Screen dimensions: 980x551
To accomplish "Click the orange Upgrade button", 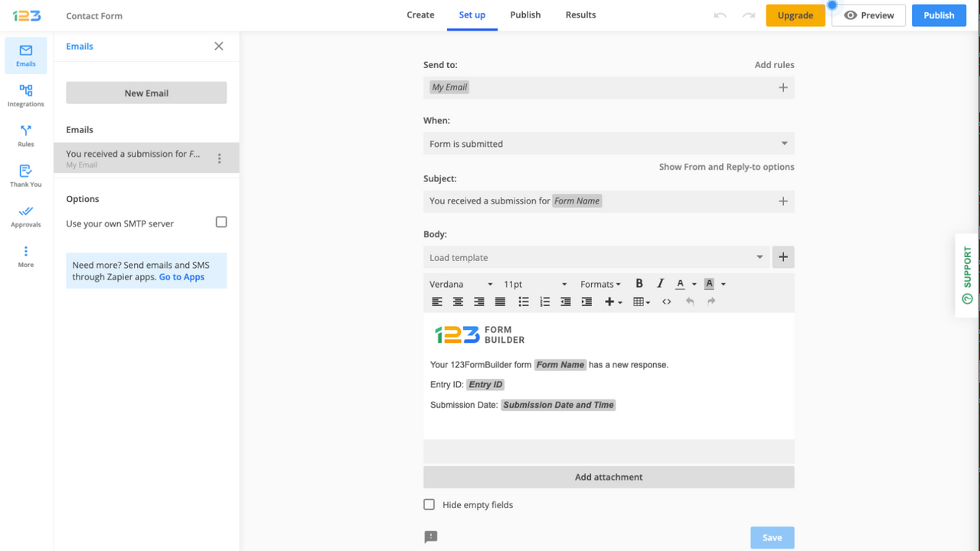I will 795,15.
